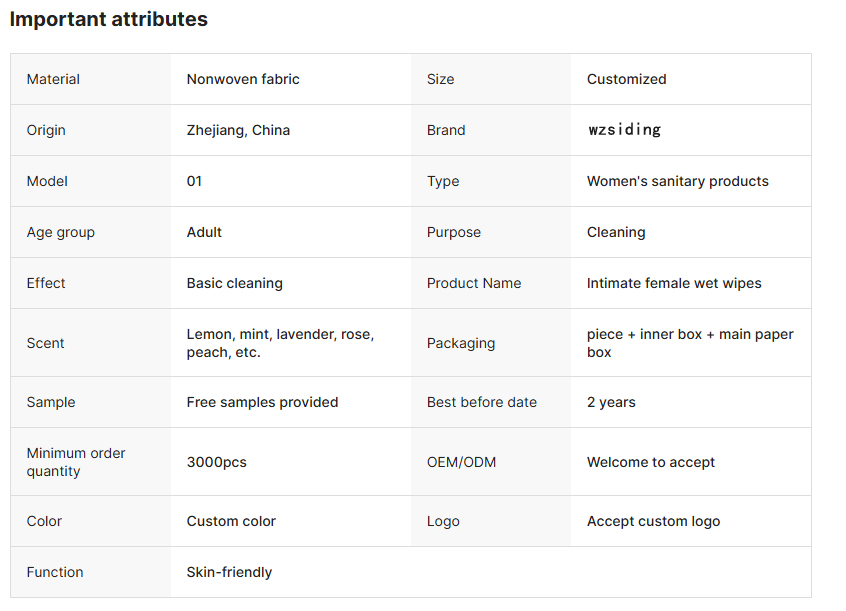This screenshot has height=611, width=846.
Task: Select the Nonwoven fabric material value
Action: pyautogui.click(x=243, y=79)
